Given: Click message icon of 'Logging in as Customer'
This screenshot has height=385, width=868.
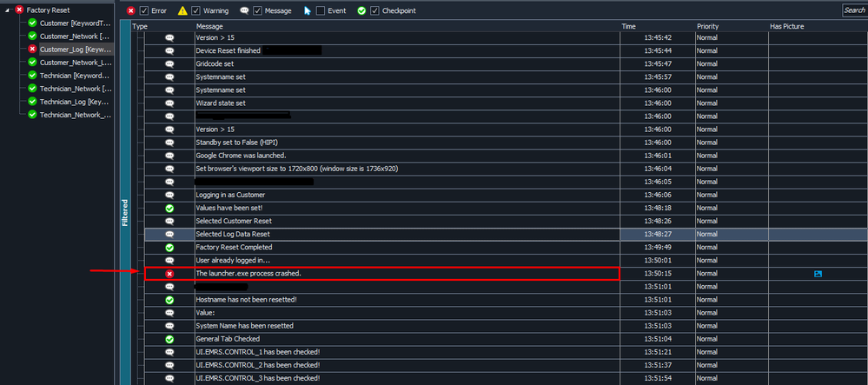Looking at the screenshot, I should point(170,195).
